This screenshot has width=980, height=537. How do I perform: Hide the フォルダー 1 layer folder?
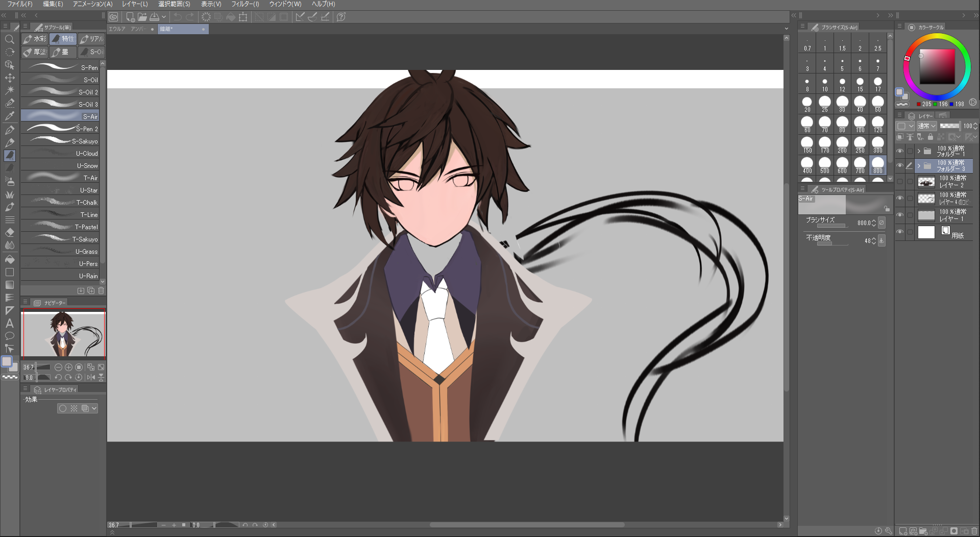900,151
